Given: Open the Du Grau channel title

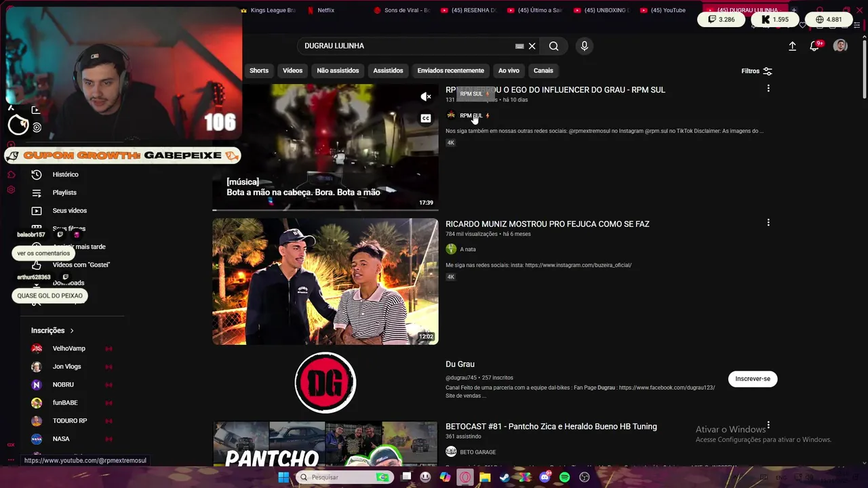Looking at the screenshot, I should click(460, 364).
